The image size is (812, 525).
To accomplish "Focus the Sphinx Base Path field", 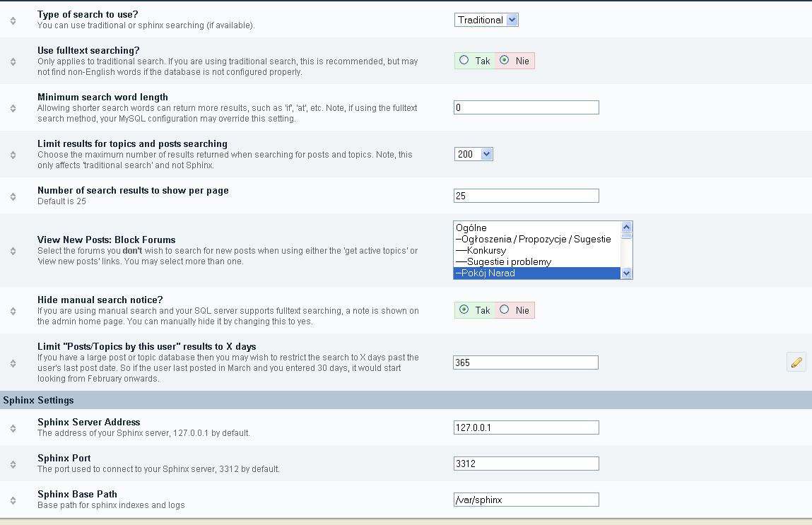I will (x=526, y=500).
